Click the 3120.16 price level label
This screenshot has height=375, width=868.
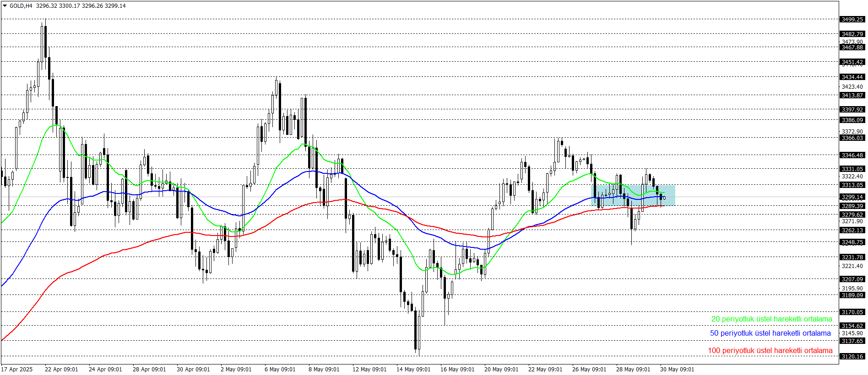(x=852, y=357)
